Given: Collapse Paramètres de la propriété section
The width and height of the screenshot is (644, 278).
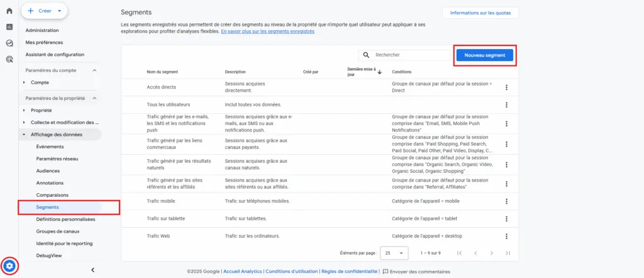Looking at the screenshot, I should point(94,98).
